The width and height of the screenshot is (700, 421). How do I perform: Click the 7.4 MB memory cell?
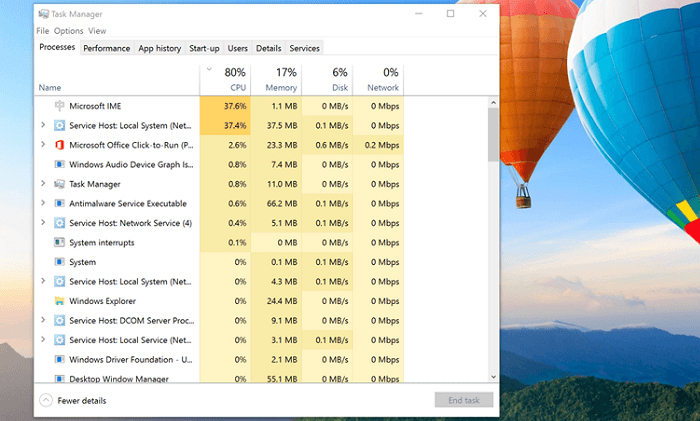pos(276,164)
